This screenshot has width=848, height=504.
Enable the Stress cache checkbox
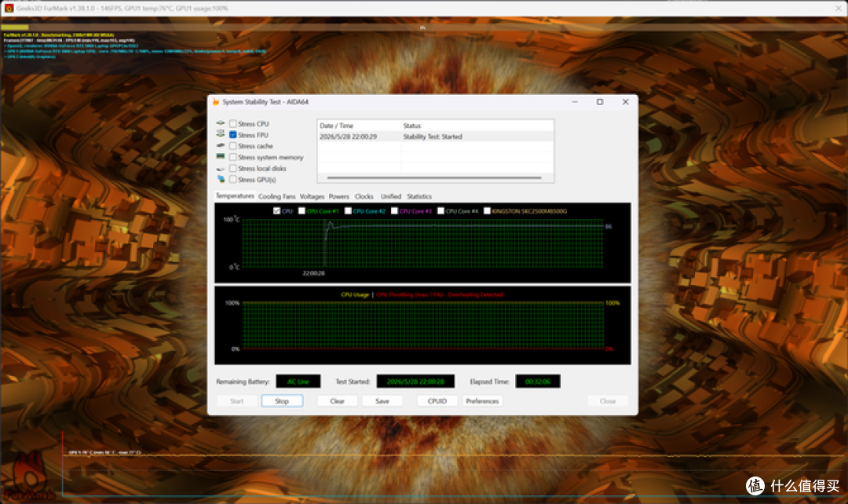[x=232, y=146]
